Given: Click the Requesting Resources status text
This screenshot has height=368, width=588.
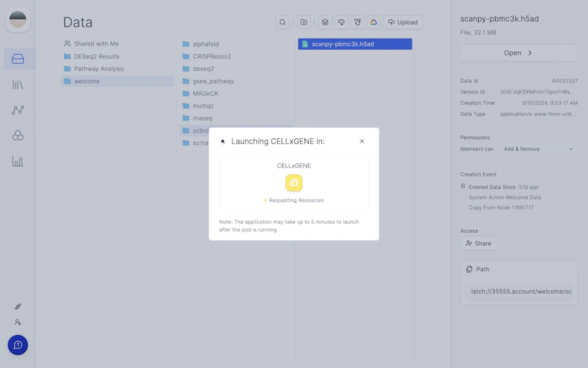Looking at the screenshot, I should point(296,200).
